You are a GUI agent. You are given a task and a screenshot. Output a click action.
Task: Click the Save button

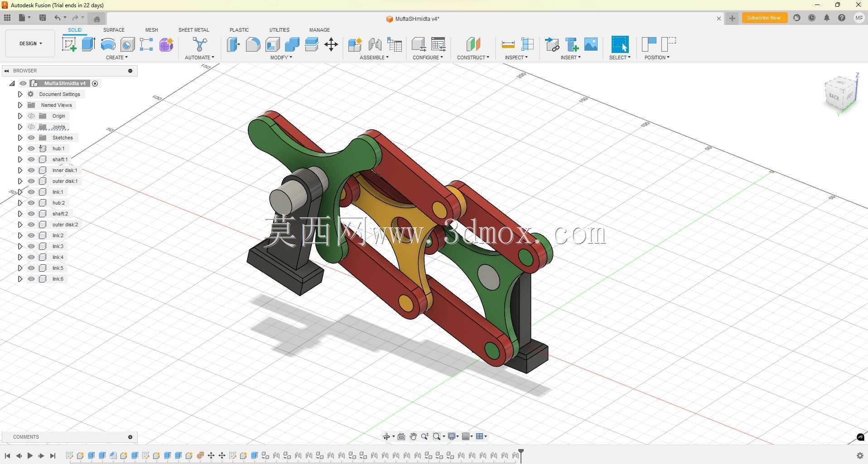43,18
